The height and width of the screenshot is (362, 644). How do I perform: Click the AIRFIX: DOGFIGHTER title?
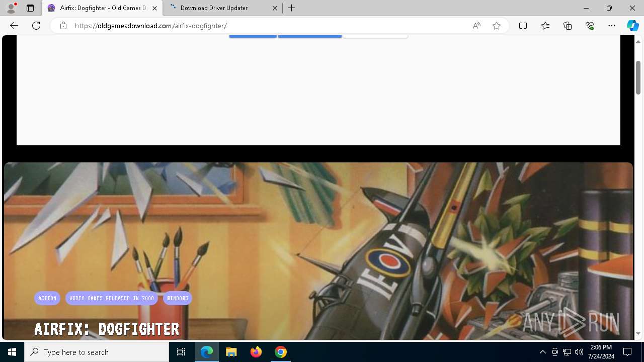pos(107,329)
